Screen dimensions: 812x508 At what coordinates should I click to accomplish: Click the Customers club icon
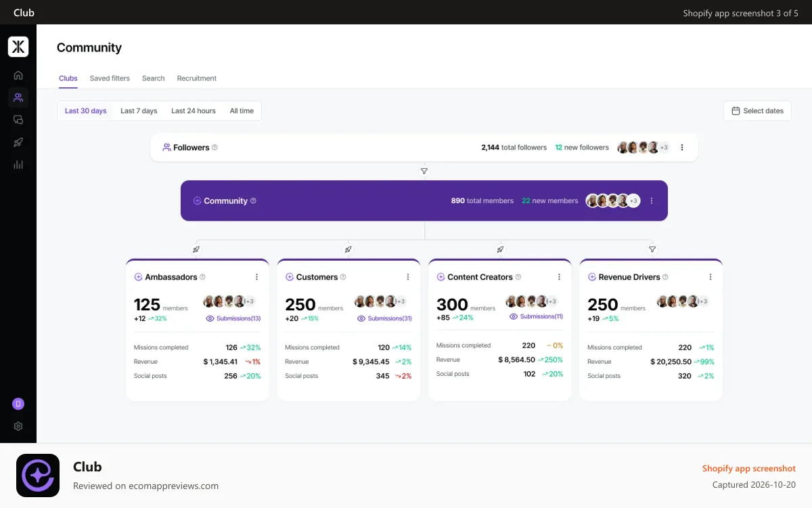click(290, 277)
